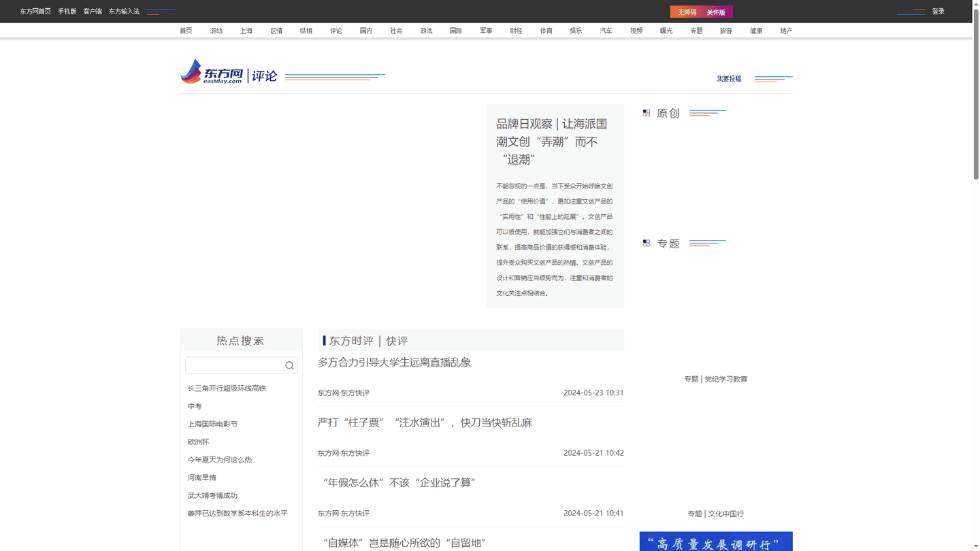Select hot search 中考
Screen dimensions: 980x551
click(195, 406)
